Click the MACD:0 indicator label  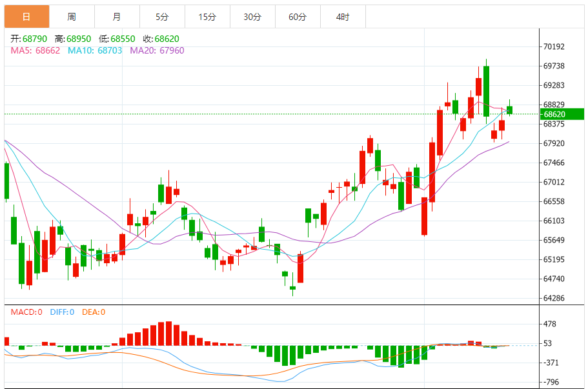26,312
